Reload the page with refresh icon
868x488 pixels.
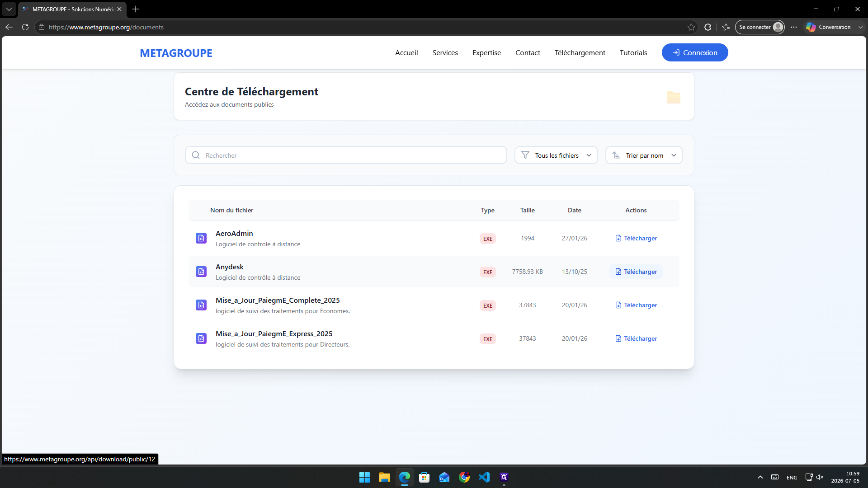pyautogui.click(x=25, y=27)
